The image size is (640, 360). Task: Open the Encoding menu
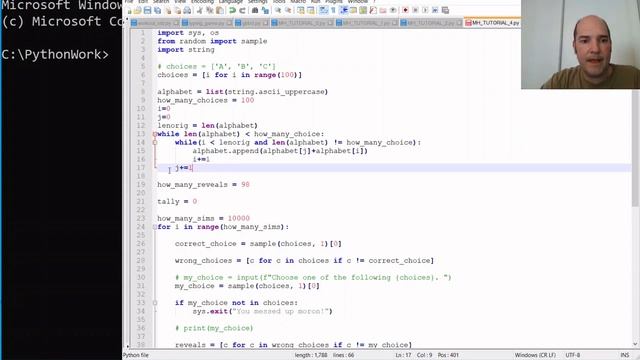202,2
